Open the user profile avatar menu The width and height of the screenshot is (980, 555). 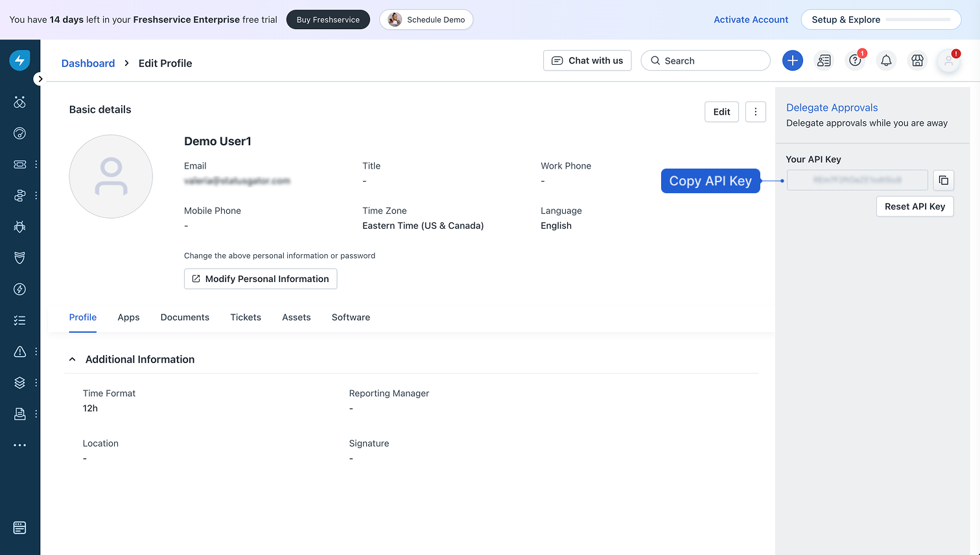click(949, 61)
